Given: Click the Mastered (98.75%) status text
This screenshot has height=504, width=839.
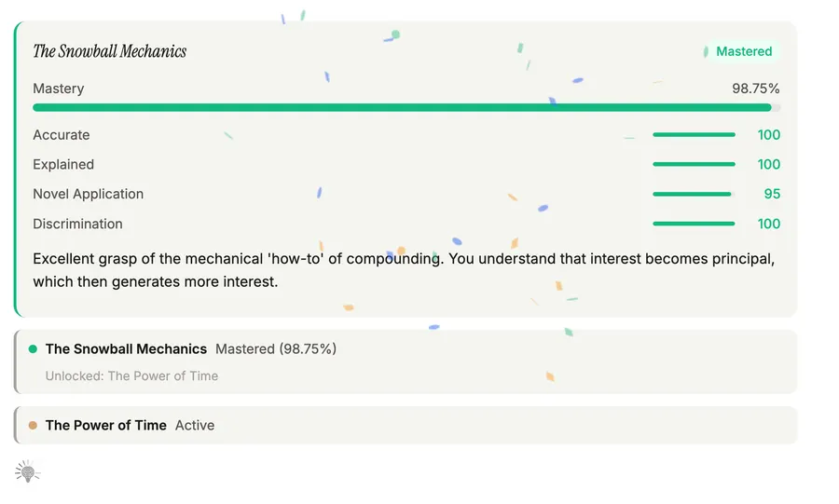Looking at the screenshot, I should (x=276, y=349).
